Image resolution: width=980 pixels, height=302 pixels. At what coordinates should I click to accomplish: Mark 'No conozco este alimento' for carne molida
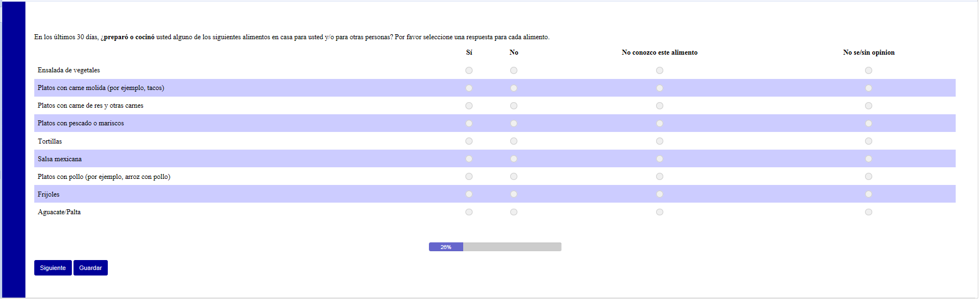pos(659,88)
